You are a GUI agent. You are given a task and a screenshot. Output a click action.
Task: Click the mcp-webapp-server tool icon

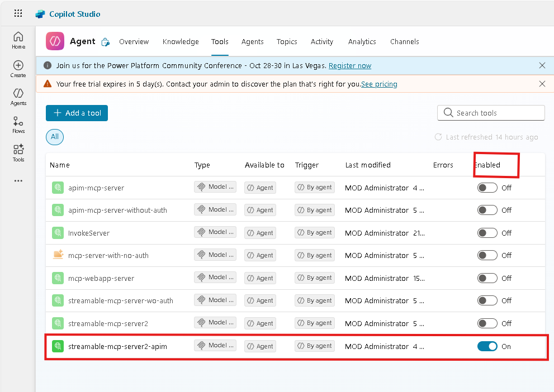(x=58, y=278)
